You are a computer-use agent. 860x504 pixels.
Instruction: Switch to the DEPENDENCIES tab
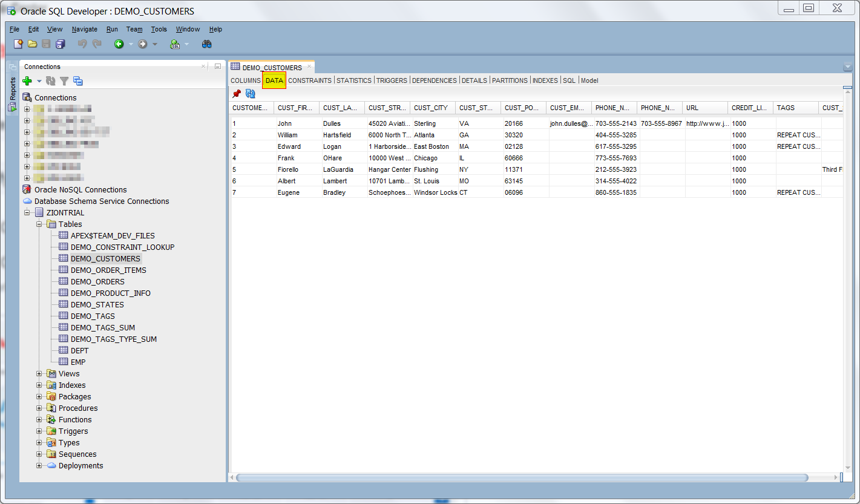[435, 80]
